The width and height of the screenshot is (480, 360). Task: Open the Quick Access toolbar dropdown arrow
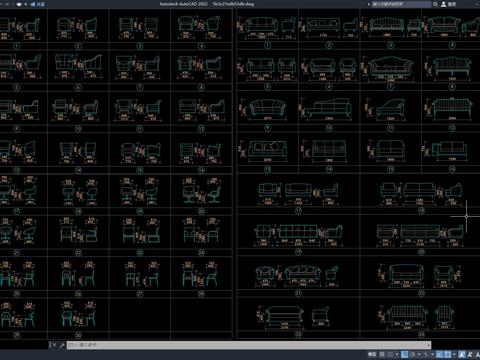[x=25, y=4]
